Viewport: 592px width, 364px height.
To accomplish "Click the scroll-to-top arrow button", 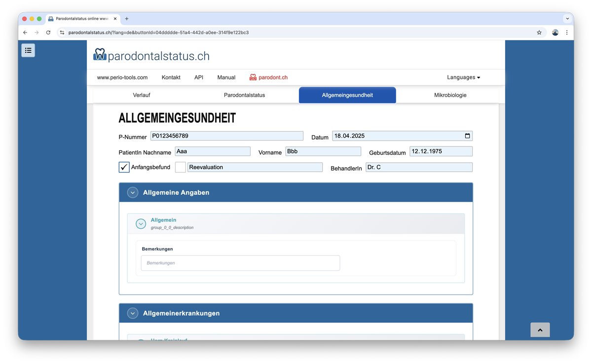I will 540,330.
